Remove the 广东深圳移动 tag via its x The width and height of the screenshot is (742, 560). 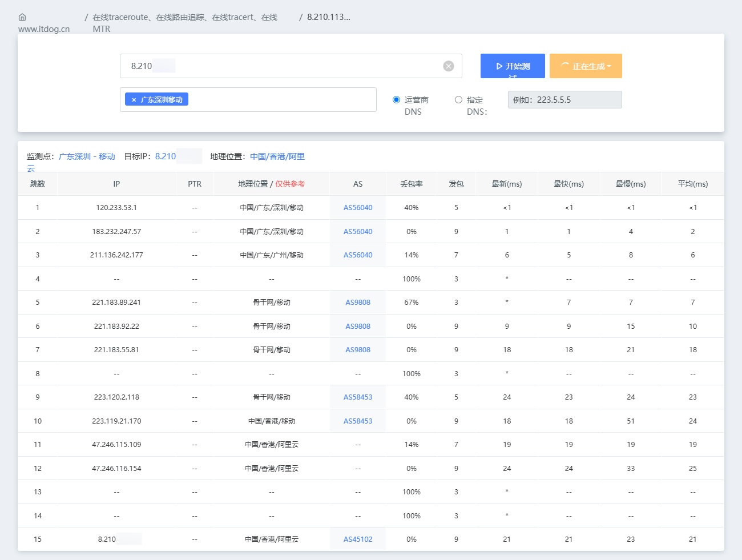[x=134, y=100]
